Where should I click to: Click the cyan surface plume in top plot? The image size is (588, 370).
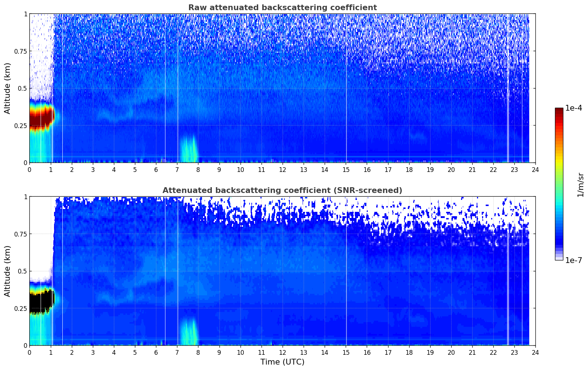(x=189, y=151)
